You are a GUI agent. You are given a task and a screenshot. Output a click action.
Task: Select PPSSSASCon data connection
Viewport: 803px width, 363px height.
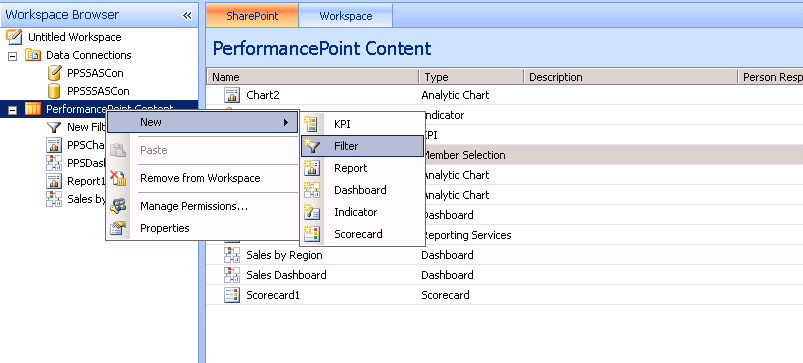[98, 91]
